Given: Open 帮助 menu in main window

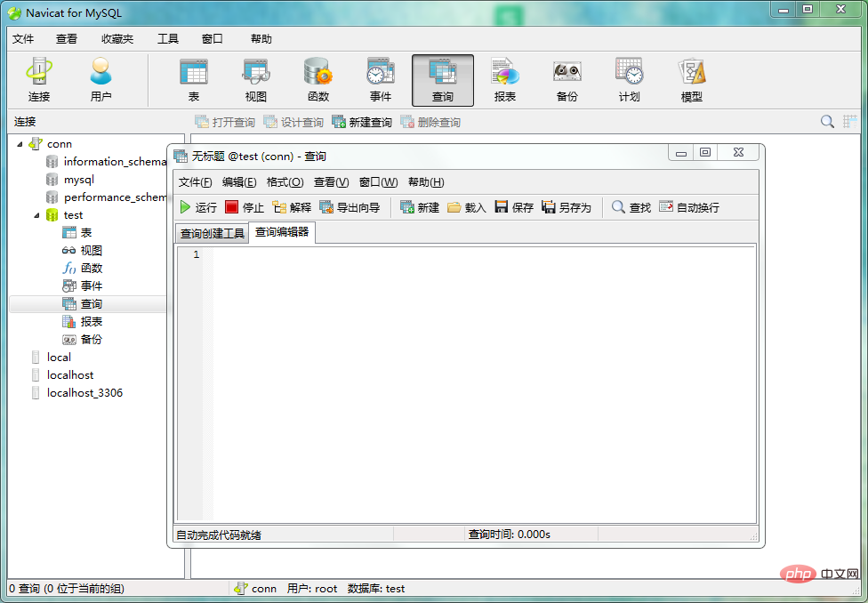Looking at the screenshot, I should pyautogui.click(x=261, y=39).
